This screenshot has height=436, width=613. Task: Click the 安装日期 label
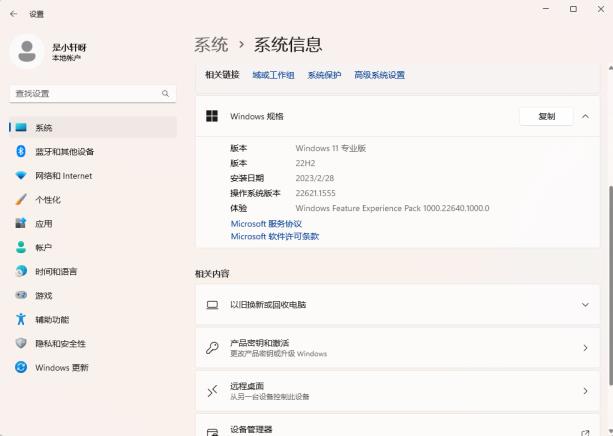[247, 178]
